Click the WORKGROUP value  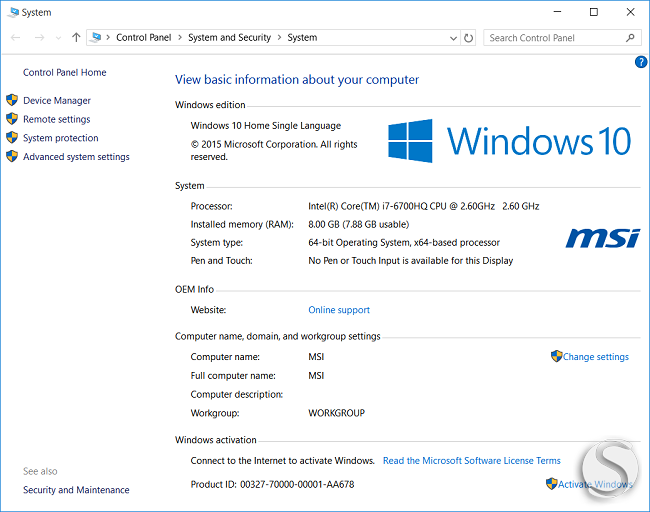(337, 413)
